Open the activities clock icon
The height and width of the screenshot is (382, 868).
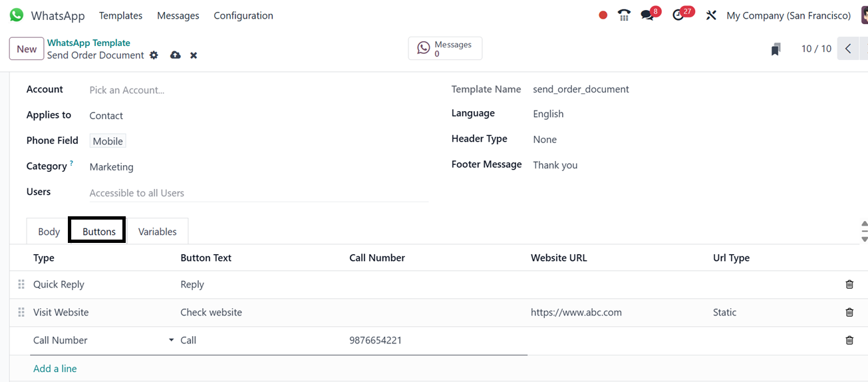coord(678,15)
